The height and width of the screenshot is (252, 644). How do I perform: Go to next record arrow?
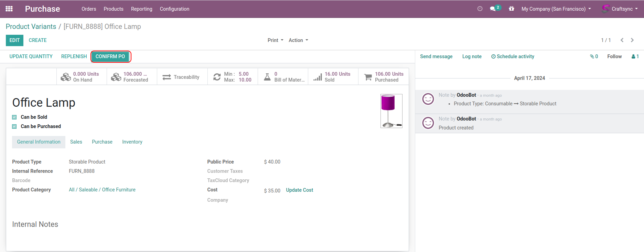tap(632, 40)
